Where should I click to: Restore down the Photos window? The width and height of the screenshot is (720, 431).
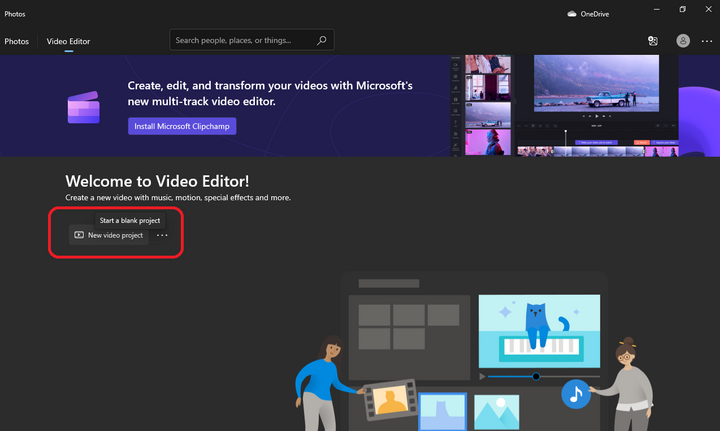point(683,9)
